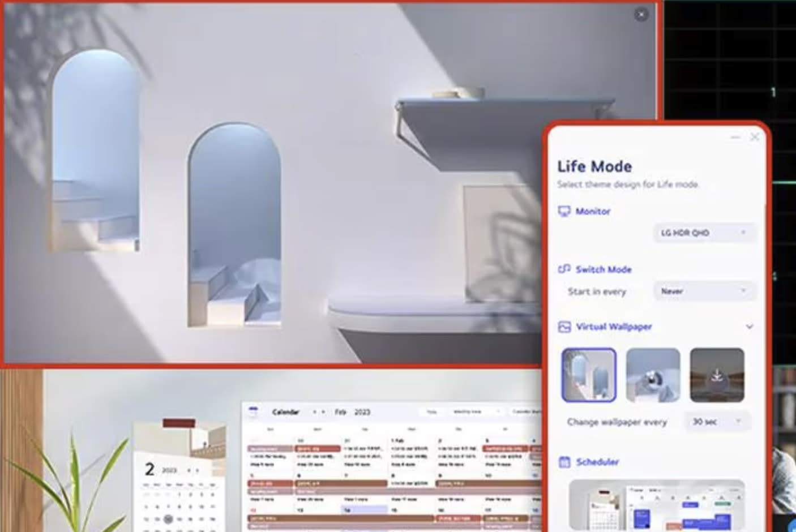
Task: Select the first virtual wallpaper thumbnail
Action: tap(588, 375)
